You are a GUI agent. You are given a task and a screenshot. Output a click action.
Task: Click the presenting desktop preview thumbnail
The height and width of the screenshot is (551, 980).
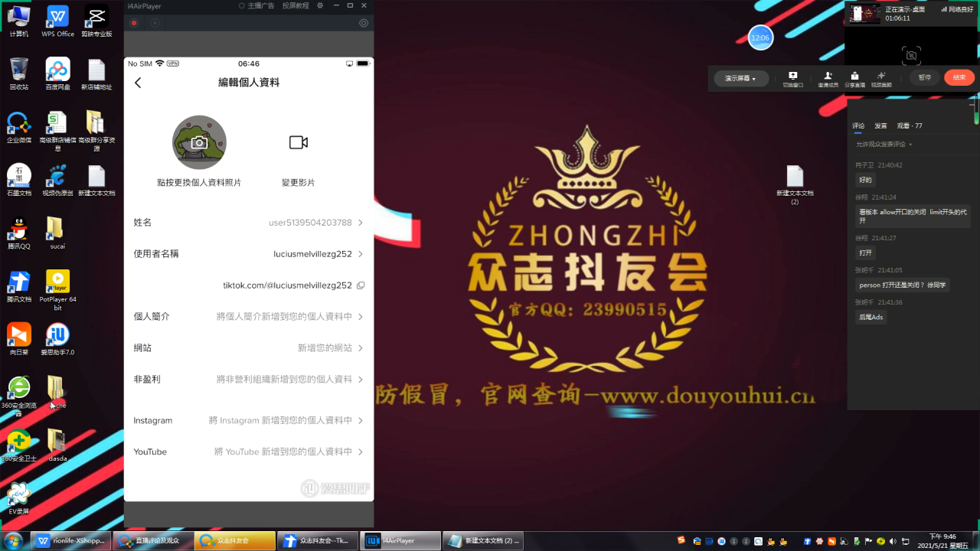coord(865,14)
